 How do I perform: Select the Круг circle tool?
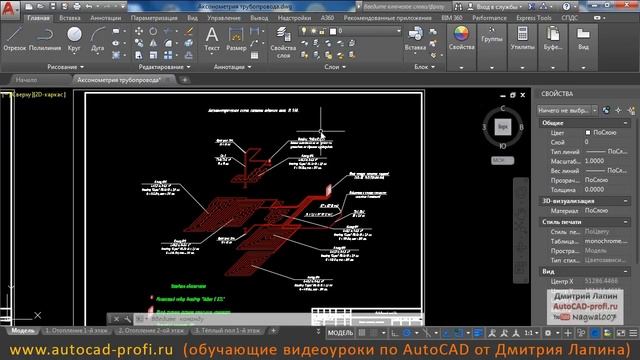(74, 39)
